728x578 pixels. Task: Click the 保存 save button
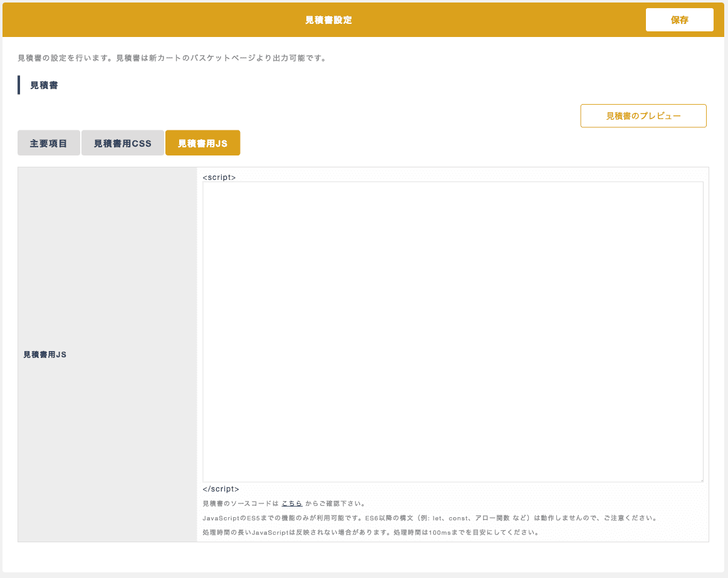coord(679,19)
